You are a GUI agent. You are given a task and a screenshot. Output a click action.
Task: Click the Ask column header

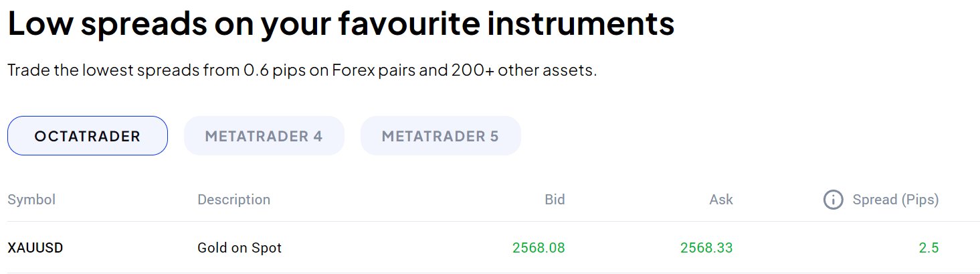coord(721,200)
